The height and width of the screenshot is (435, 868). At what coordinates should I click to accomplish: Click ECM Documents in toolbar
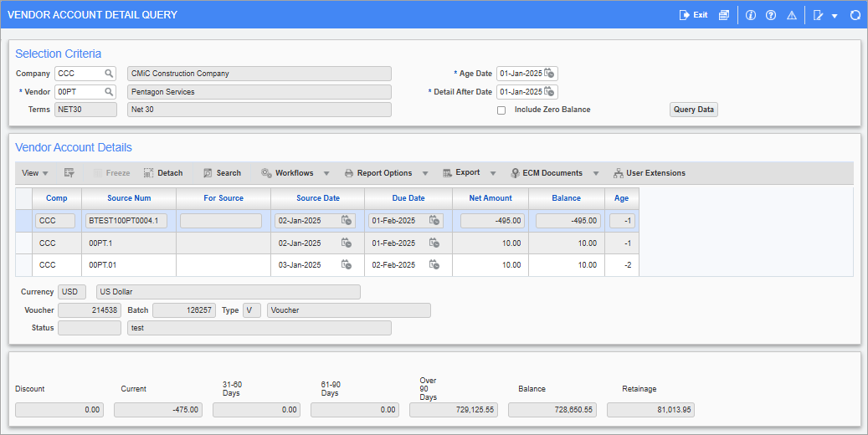click(x=547, y=173)
